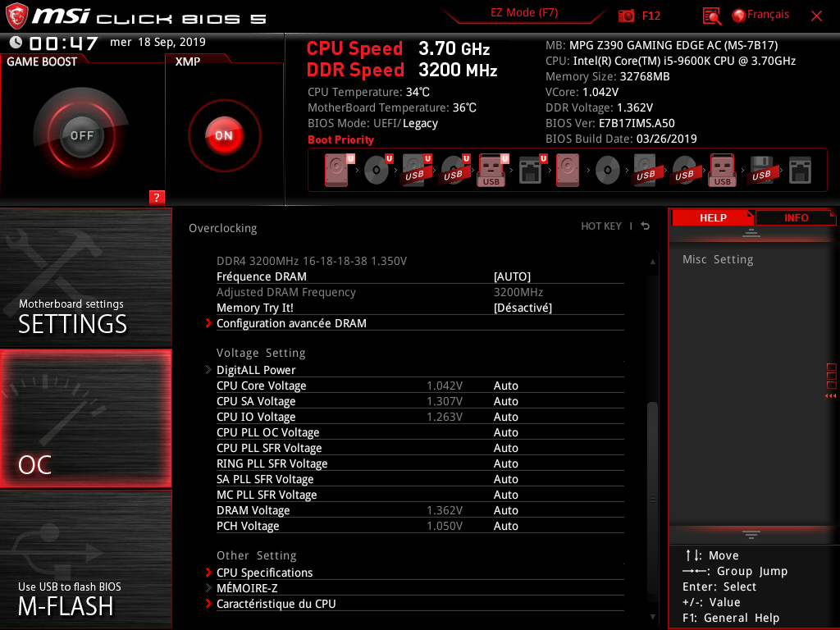Edit the CPU PLL OC Voltage value
Image resolution: width=840 pixels, height=630 pixels.
pyautogui.click(x=505, y=431)
